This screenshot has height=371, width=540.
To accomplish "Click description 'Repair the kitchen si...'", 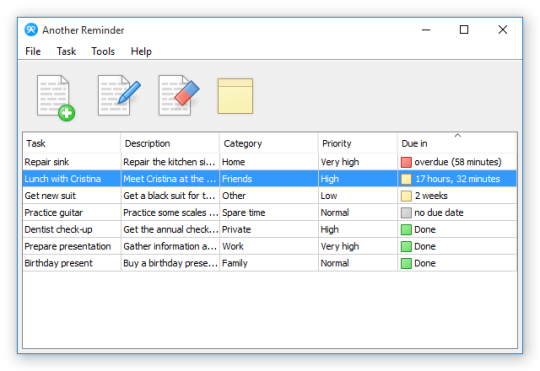I will click(169, 162).
